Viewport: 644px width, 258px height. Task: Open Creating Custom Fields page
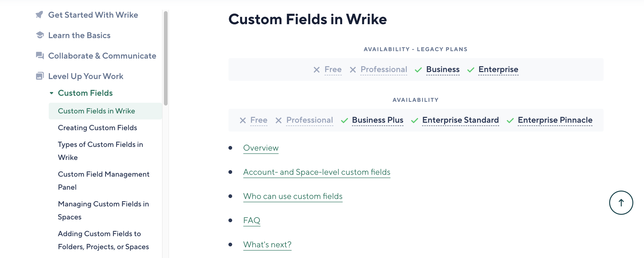(x=97, y=128)
